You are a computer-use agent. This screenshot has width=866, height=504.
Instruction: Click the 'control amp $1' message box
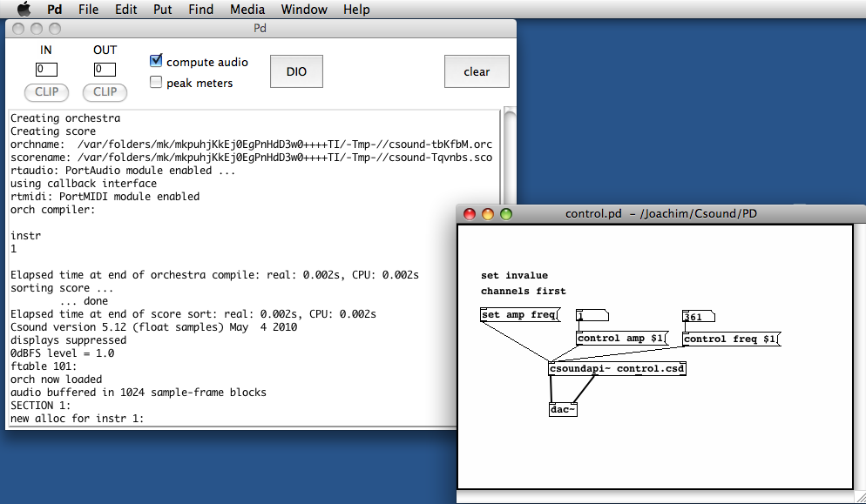tap(621, 339)
